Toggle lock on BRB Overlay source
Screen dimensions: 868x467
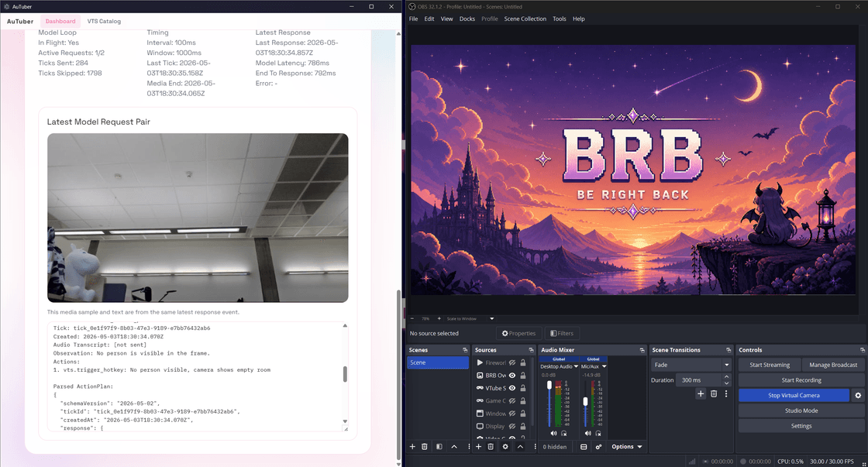click(x=523, y=376)
